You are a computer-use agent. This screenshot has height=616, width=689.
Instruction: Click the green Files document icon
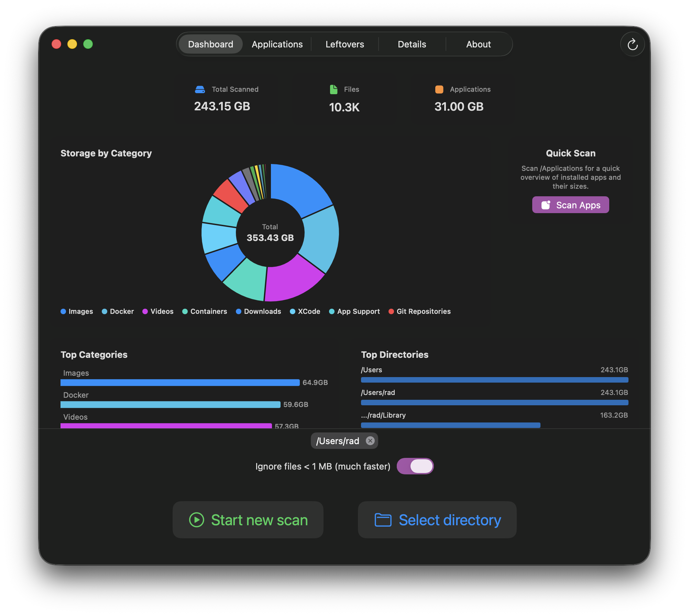tap(333, 89)
